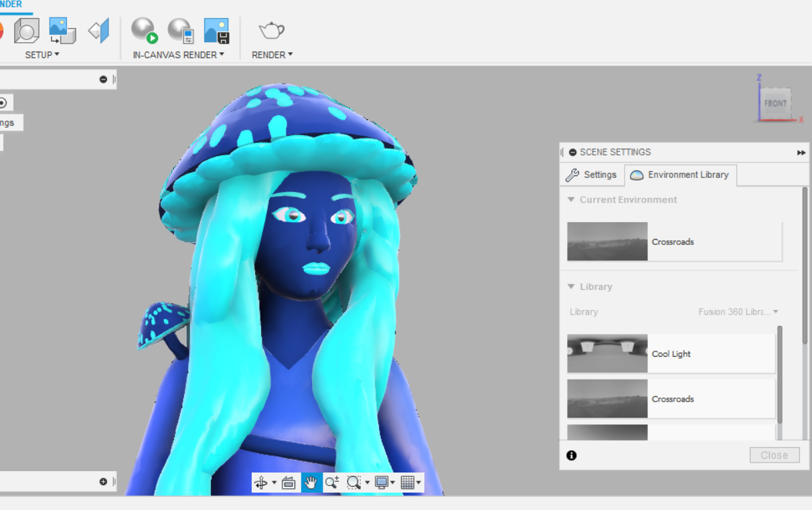Activate the Pan tool
812x510 pixels.
point(311,482)
